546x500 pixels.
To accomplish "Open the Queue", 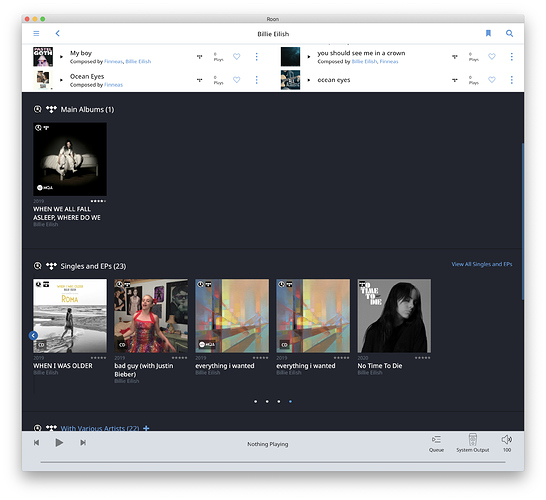I will (436, 443).
